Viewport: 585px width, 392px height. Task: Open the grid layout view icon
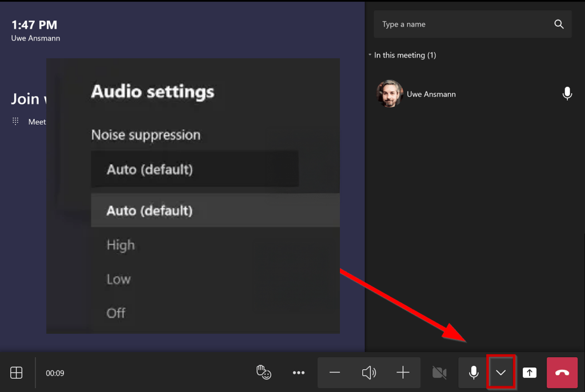point(17,373)
